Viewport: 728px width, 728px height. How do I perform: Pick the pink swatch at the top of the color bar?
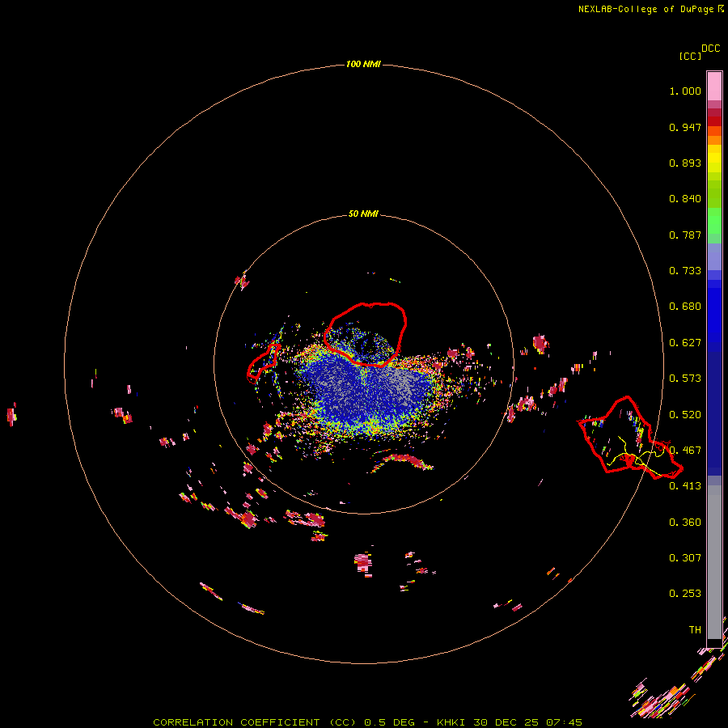714,86
